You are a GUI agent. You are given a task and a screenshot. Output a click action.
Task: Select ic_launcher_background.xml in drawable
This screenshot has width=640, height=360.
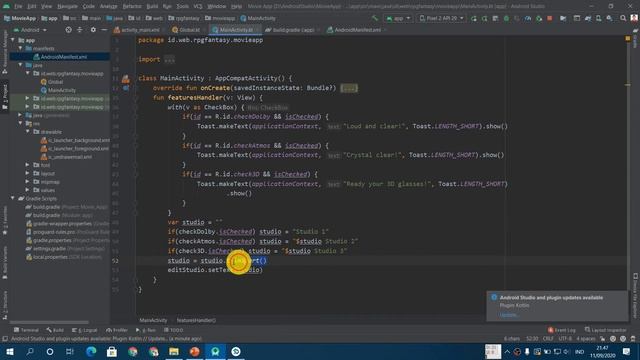click(75, 140)
